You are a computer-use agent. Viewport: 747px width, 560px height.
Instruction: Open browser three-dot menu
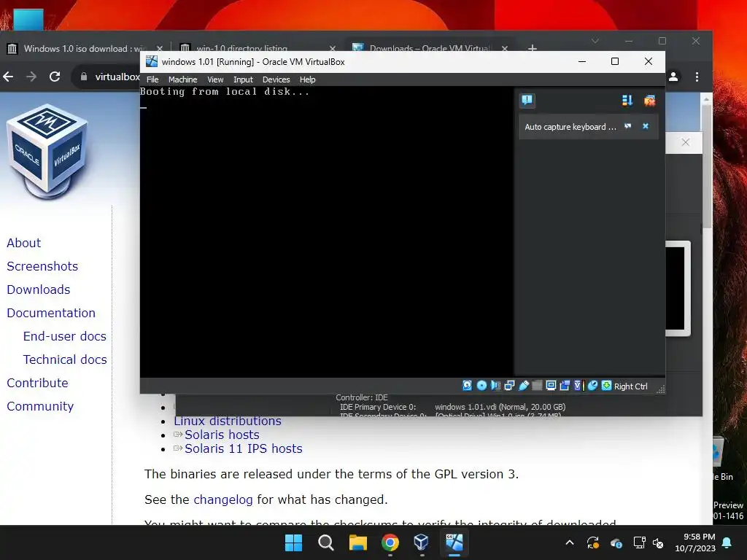pyautogui.click(x=697, y=77)
